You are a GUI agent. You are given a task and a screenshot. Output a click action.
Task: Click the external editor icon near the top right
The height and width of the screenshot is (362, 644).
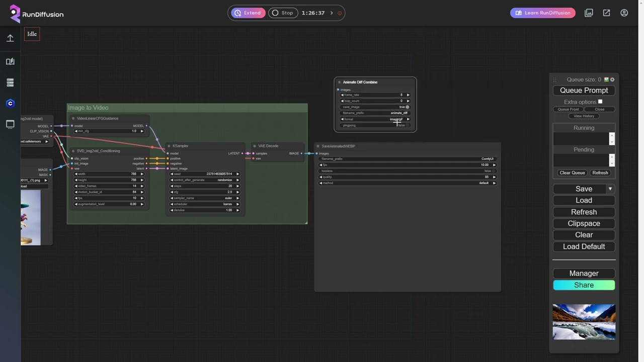click(x=607, y=13)
